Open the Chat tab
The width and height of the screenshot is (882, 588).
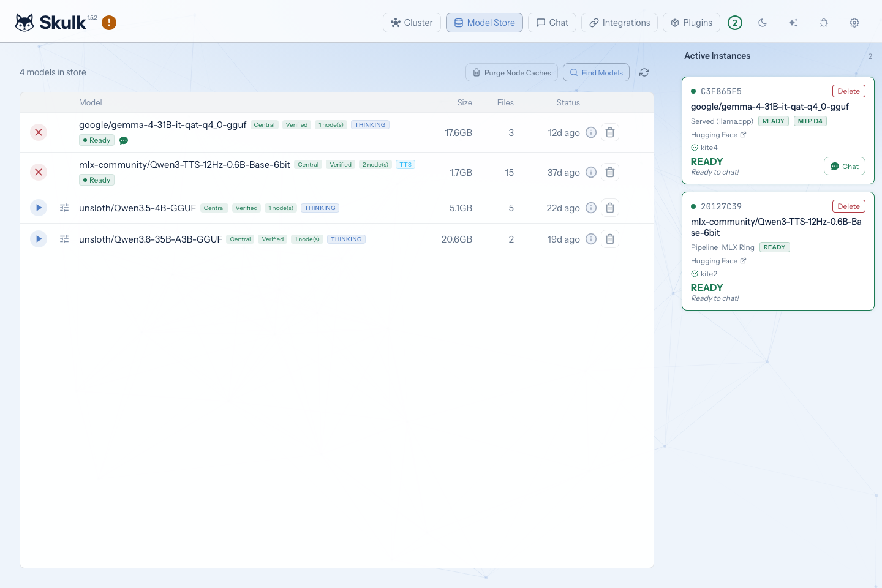pos(552,23)
